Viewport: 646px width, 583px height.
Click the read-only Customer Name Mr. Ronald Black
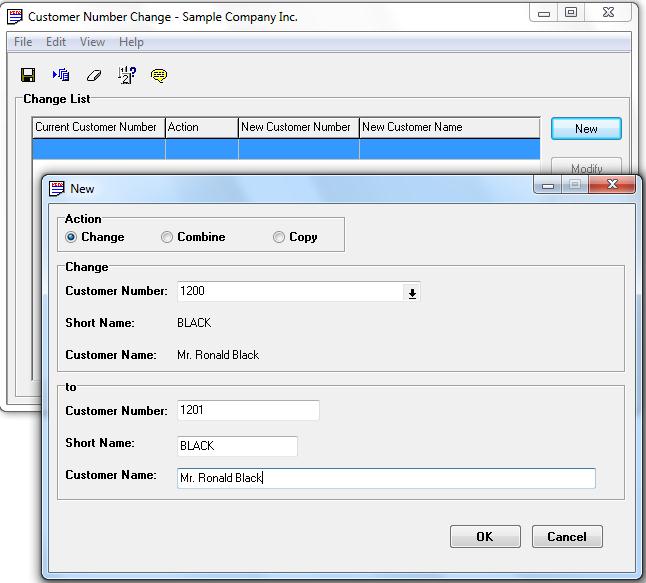pos(218,355)
